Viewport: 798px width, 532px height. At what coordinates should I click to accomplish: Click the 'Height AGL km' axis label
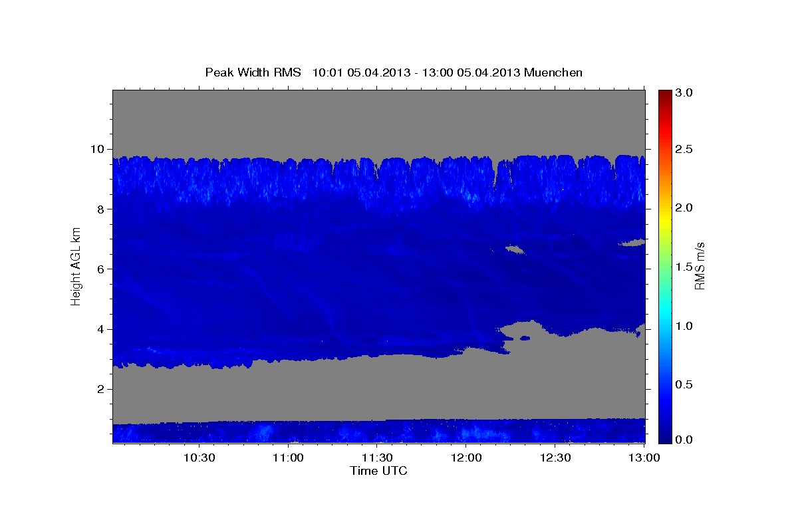click(x=76, y=266)
